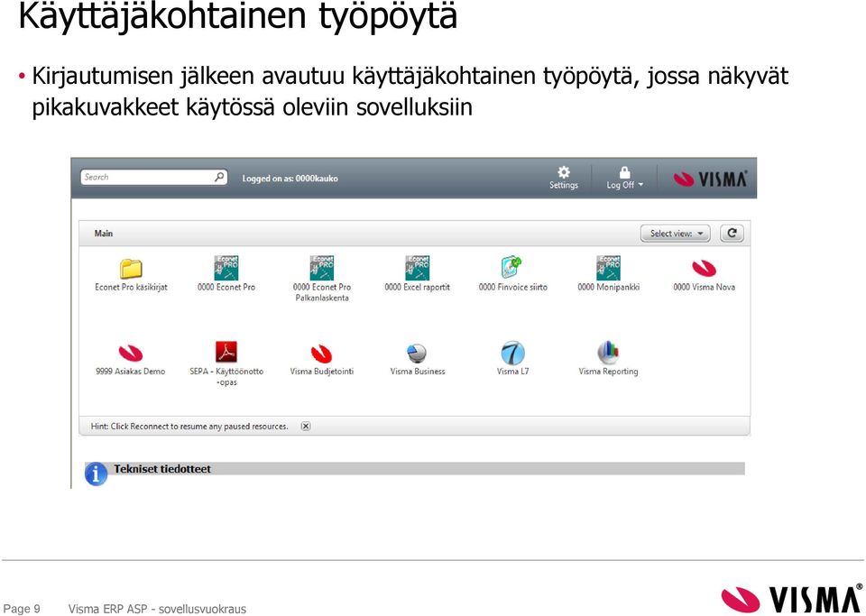Screen dimensions: 866x616
Task: Click the blue info icon beside Tekniset tiedotteet
Action: (x=97, y=473)
